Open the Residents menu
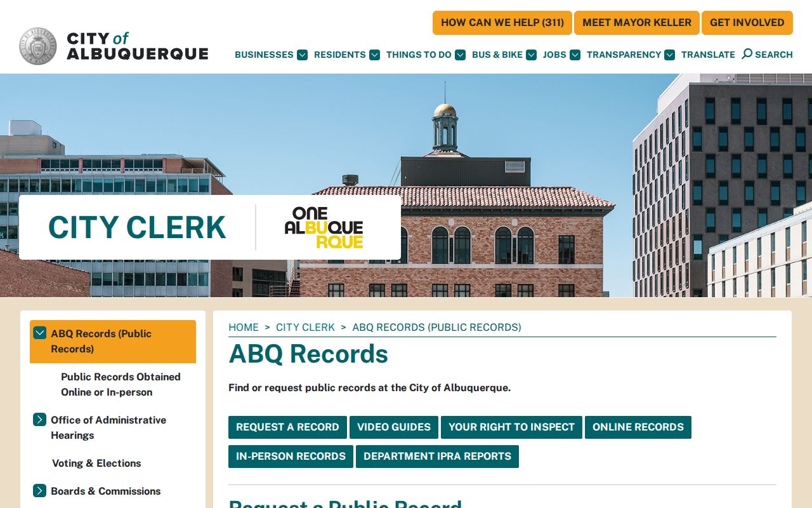Viewport: 812px width, 508px height. click(340, 55)
